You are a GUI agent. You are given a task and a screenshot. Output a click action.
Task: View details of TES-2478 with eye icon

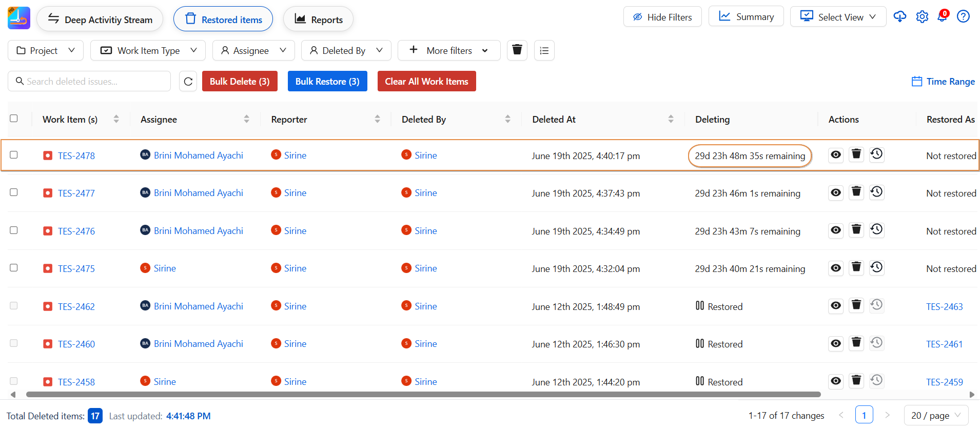836,155
